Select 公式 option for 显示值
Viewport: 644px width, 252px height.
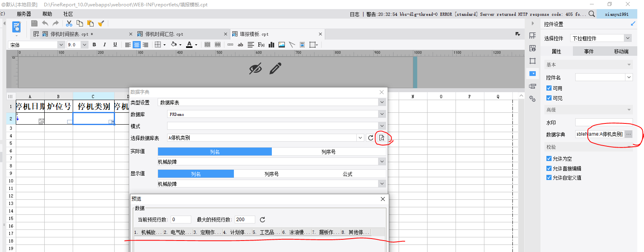point(347,174)
